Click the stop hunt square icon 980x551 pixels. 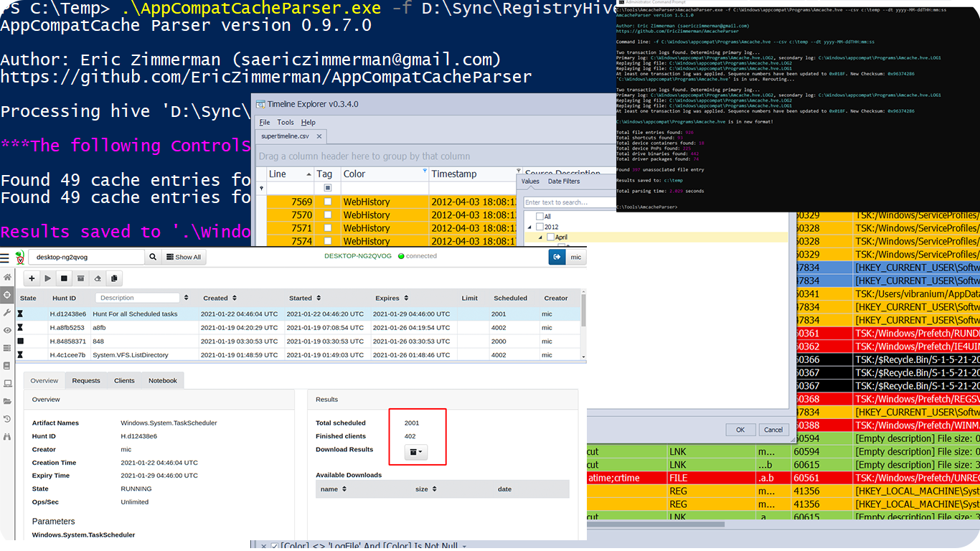(x=64, y=278)
